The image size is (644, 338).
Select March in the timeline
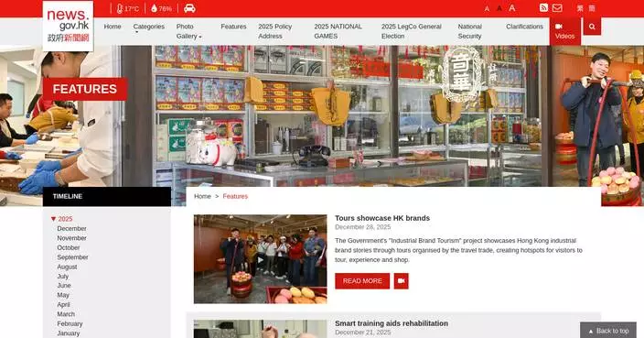pyautogui.click(x=66, y=314)
